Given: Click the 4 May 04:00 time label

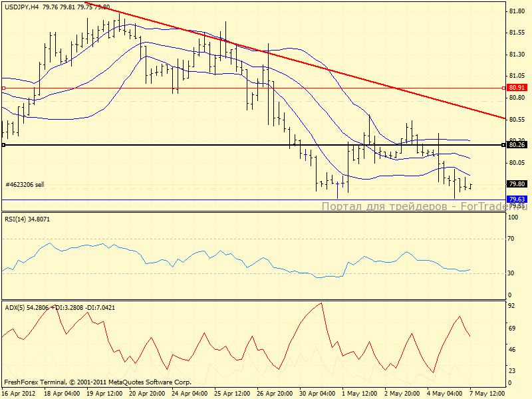Looking at the screenshot, I should (445, 394).
